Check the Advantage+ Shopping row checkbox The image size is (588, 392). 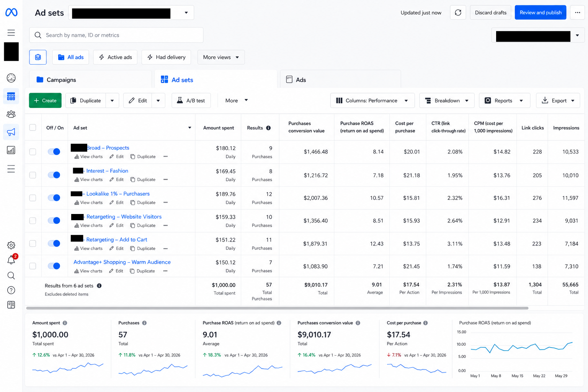pos(33,266)
